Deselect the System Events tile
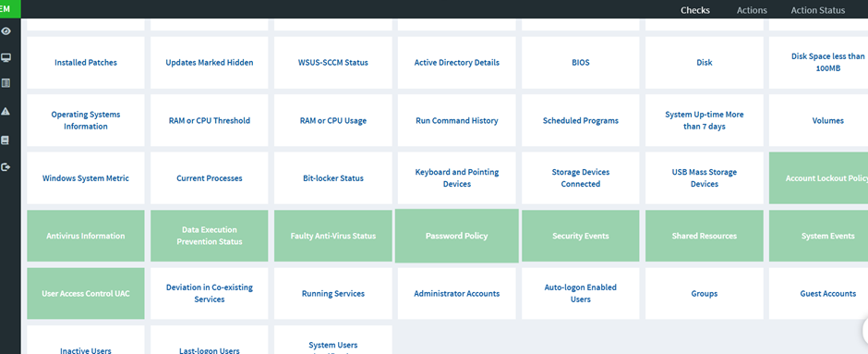Screen dimensions: 868x354 pos(819,236)
